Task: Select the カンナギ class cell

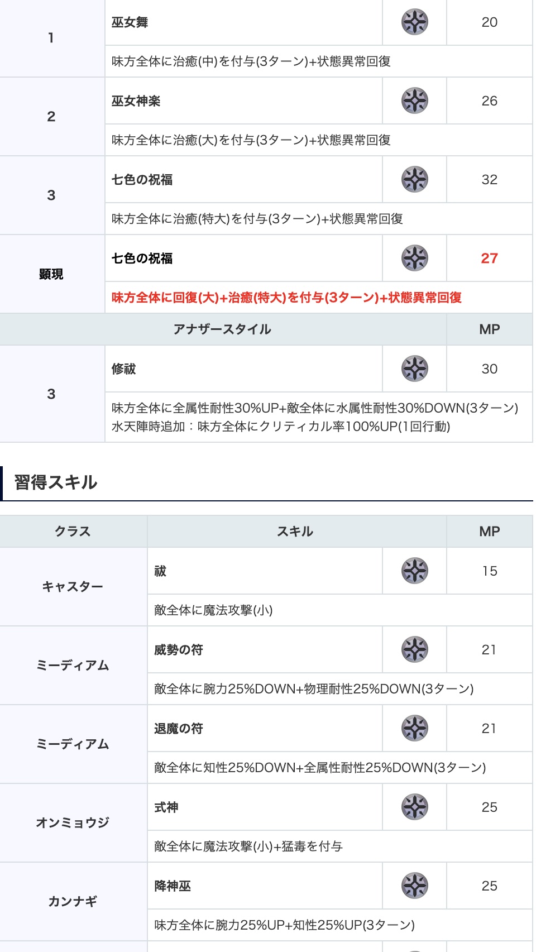Action: [x=73, y=901]
